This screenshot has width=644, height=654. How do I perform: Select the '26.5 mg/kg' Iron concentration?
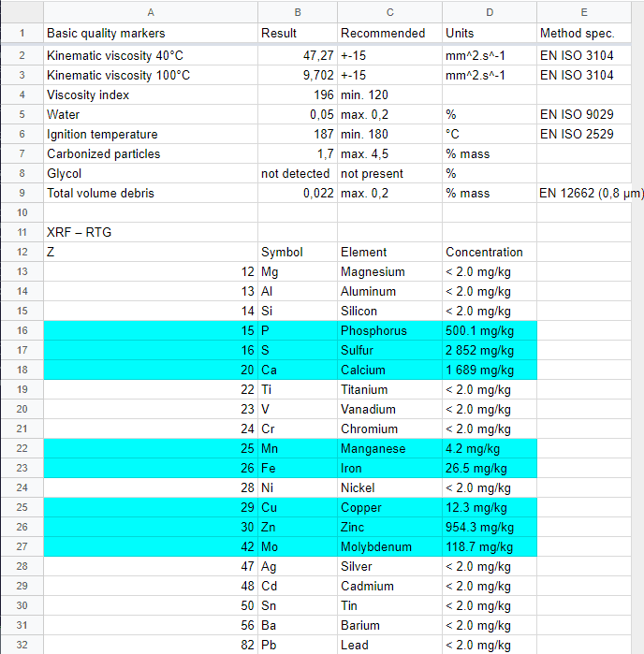[490, 468]
